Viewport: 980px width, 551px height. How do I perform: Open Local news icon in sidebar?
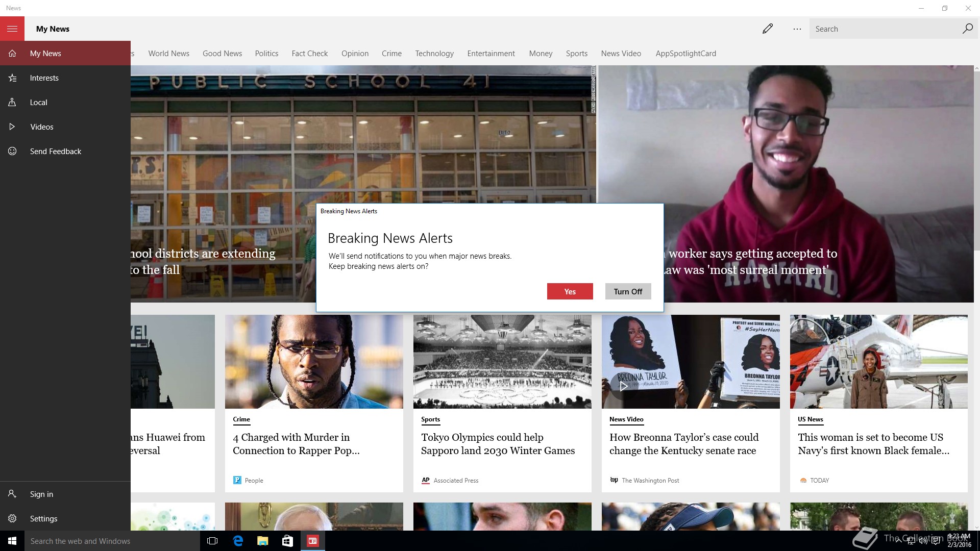pyautogui.click(x=12, y=102)
